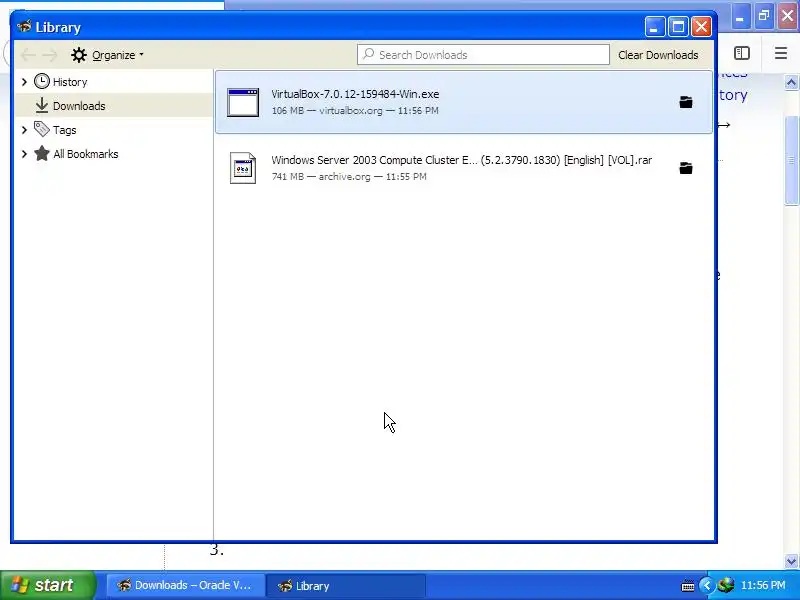Open Firefox hamburger menu behind Library

pyautogui.click(x=781, y=53)
